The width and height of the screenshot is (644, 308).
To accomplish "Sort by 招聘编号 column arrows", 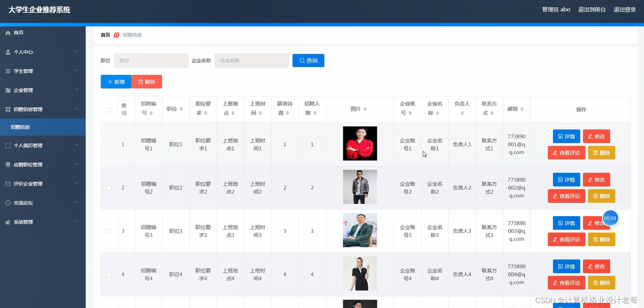I will [x=151, y=113].
